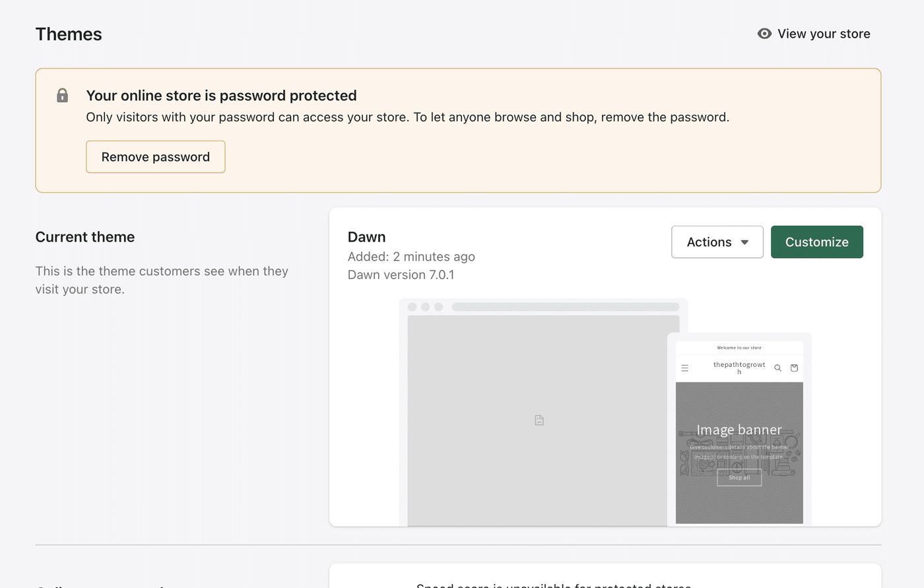
Task: Click Your online store is password protected heading
Action: [x=222, y=96]
